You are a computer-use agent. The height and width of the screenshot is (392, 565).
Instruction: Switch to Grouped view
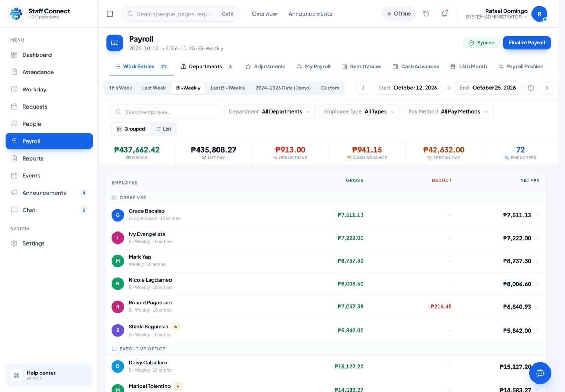(131, 129)
